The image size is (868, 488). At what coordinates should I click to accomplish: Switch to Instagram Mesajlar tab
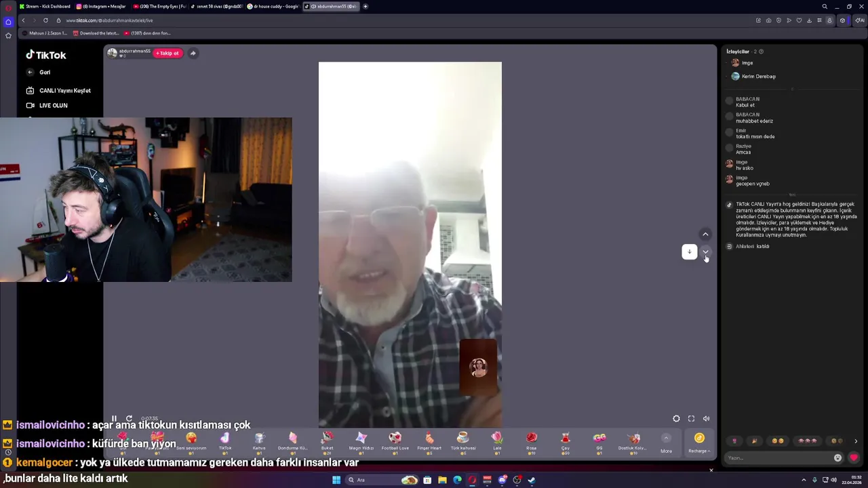(x=101, y=6)
